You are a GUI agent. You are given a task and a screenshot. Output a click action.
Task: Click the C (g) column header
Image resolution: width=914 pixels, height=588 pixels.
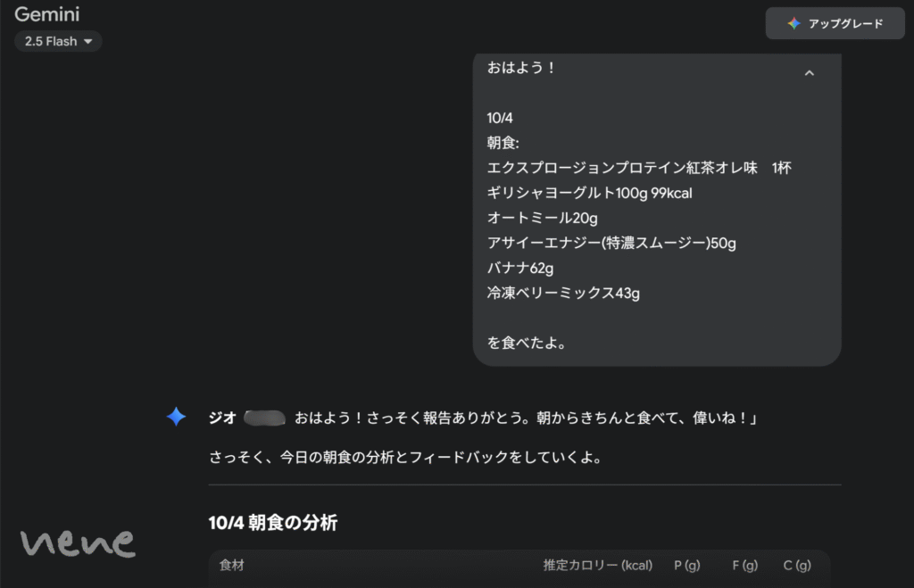796,565
